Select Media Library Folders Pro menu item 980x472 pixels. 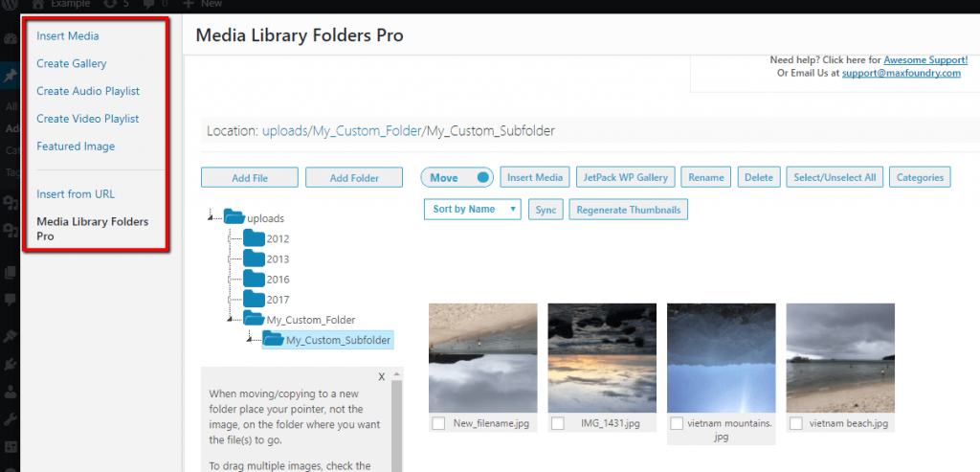[93, 229]
